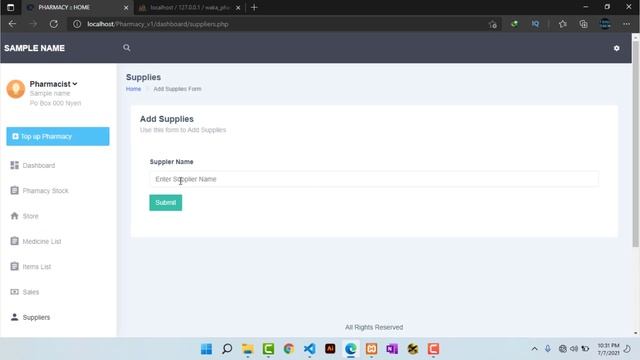Click the Pharmacy Stock clipboard icon
Viewport: 640px width, 360px height.
[x=15, y=190]
